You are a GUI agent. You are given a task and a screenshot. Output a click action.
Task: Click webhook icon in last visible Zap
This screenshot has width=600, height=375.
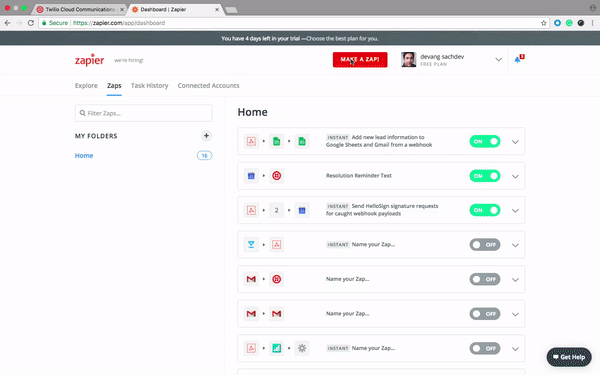tap(251, 348)
